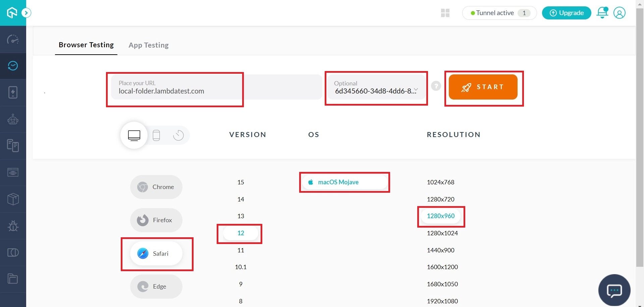Viewport: 644px width, 307px height.
Task: Choose browser version 12
Action: (x=241, y=233)
